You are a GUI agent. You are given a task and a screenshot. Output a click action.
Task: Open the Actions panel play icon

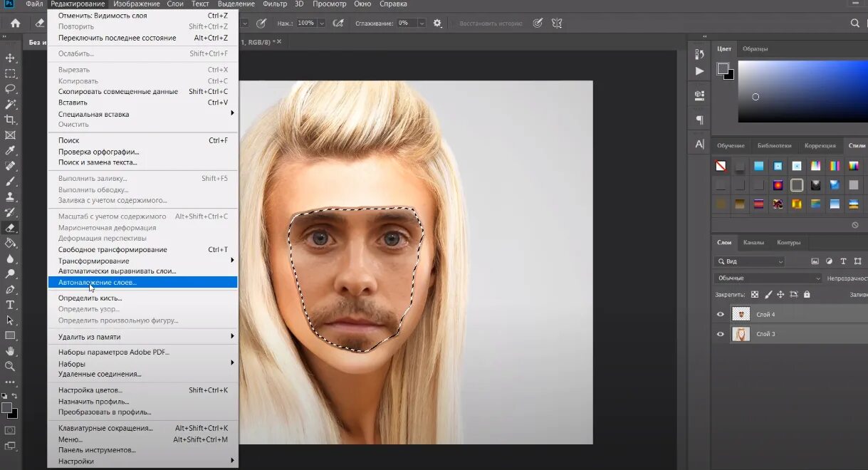700,71
